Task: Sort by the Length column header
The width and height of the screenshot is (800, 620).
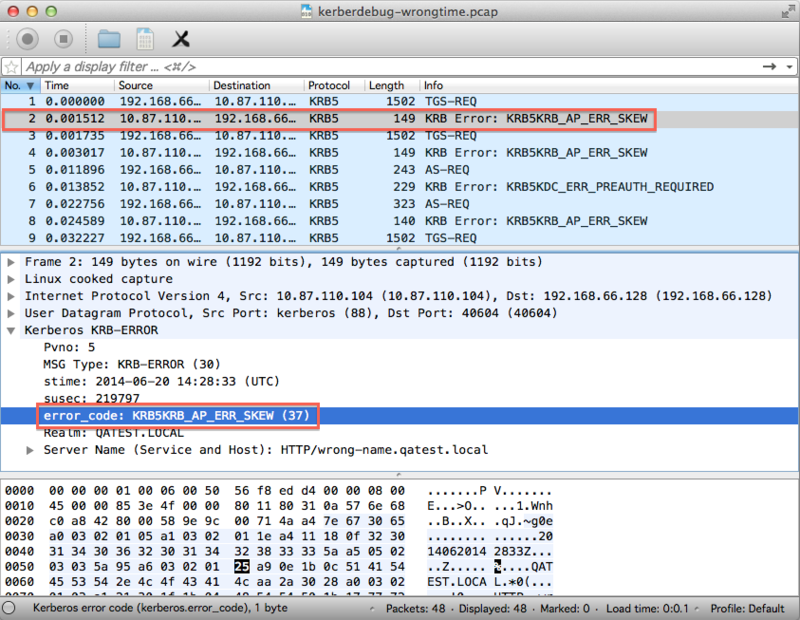Action: [391, 85]
